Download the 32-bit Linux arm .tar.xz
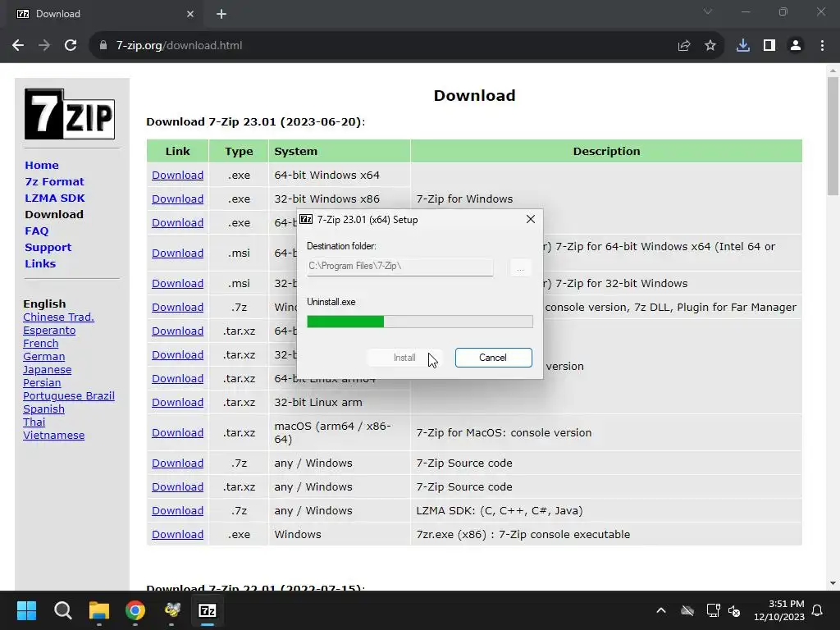The height and width of the screenshot is (630, 840). 177,402
